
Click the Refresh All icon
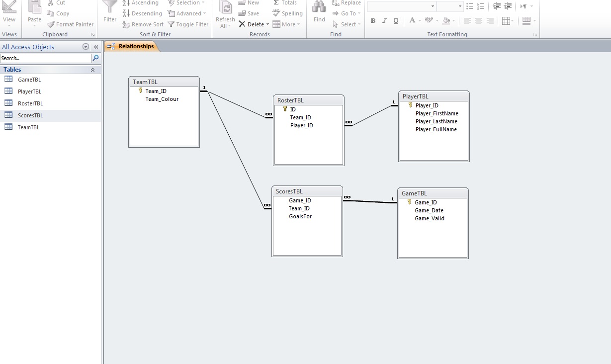(x=225, y=7)
